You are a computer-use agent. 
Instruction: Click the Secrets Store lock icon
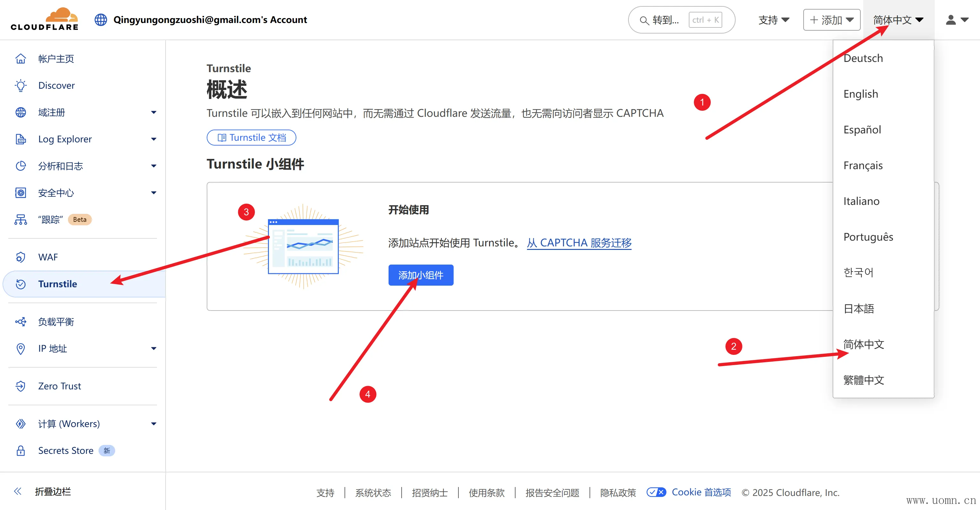pos(20,451)
